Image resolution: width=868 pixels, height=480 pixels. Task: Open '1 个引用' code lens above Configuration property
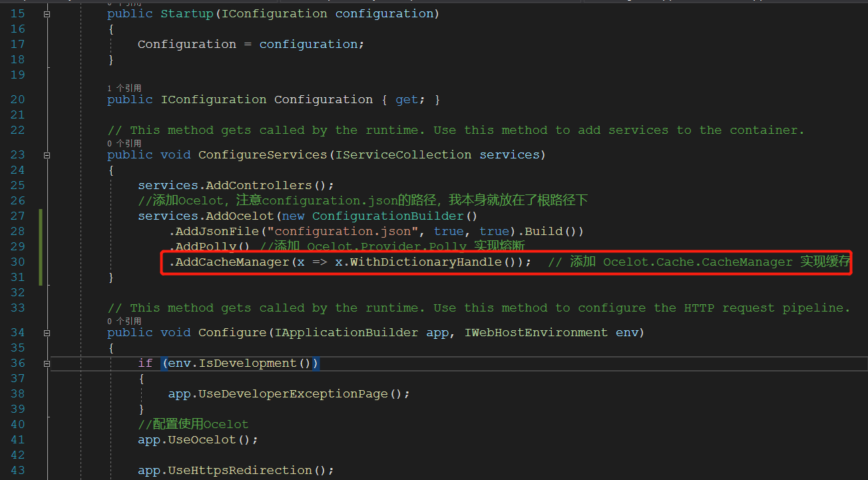[124, 88]
